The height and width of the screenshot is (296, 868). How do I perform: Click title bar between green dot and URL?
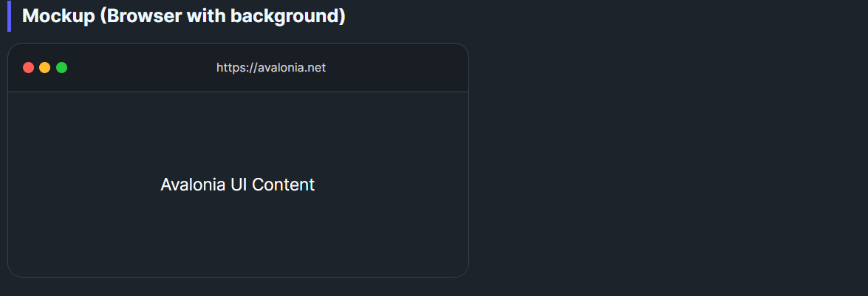point(140,68)
